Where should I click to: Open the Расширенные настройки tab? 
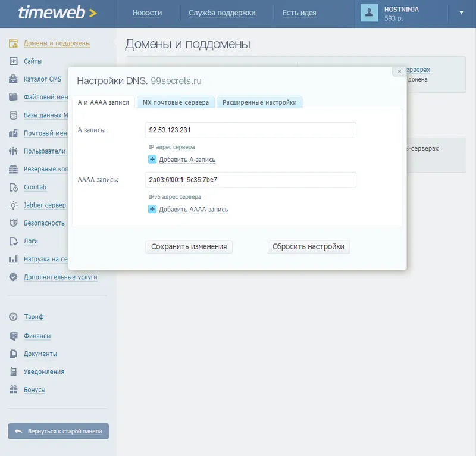click(259, 102)
